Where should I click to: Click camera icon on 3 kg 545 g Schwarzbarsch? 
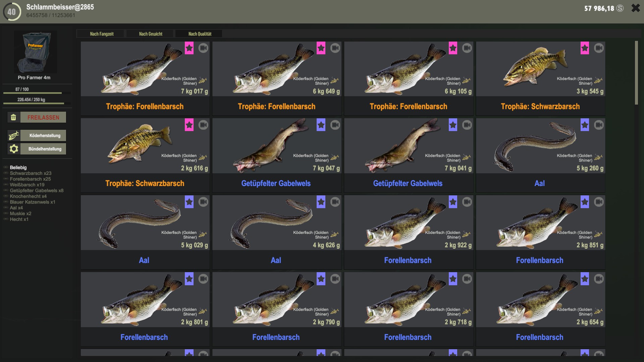(599, 48)
